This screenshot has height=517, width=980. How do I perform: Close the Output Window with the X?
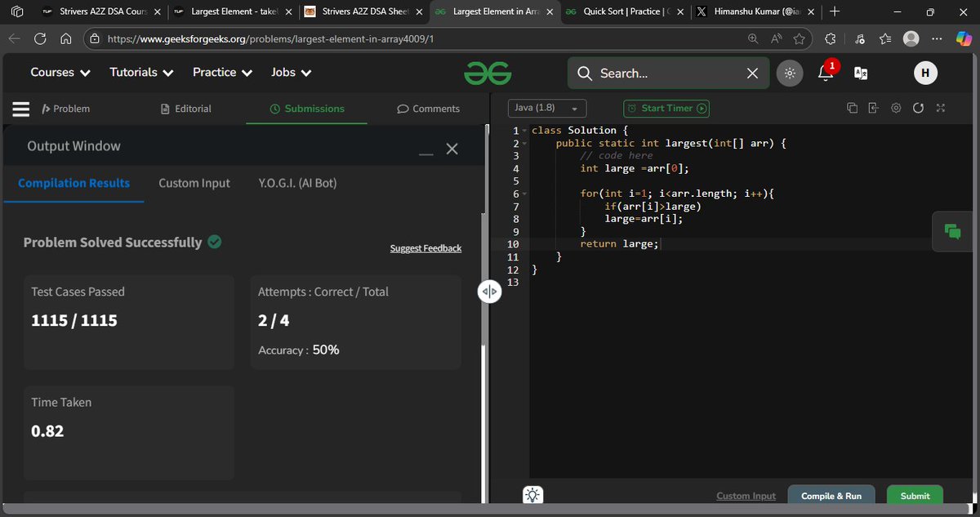[452, 148]
